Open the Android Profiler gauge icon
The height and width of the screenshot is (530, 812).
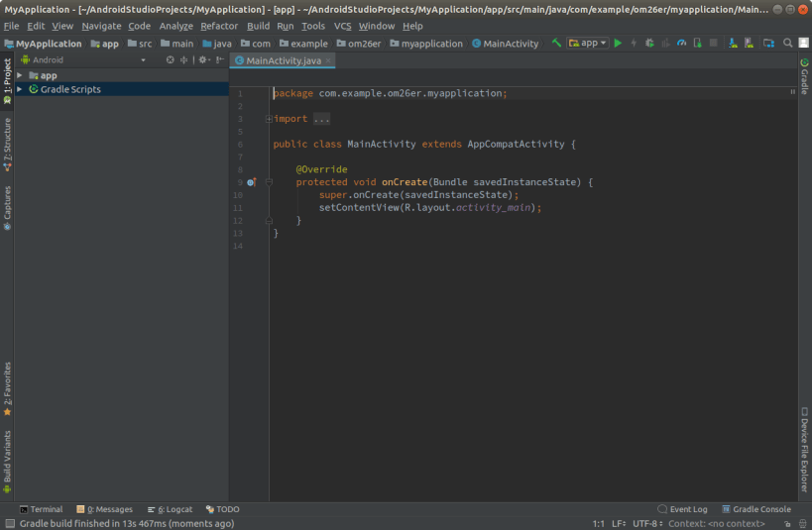tap(681, 44)
